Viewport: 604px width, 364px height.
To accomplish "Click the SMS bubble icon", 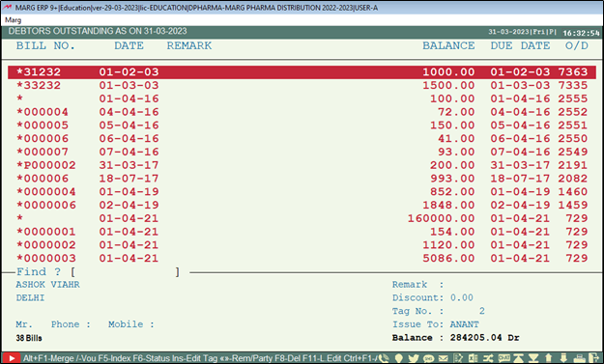I will 428,358.
